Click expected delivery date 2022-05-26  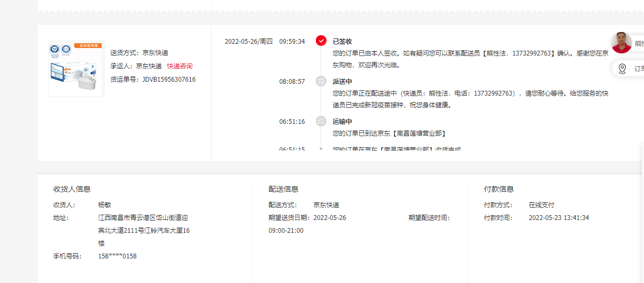(x=330, y=218)
